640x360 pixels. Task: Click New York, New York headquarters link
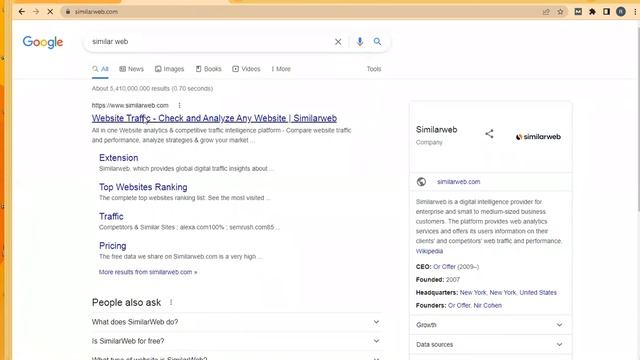tap(488, 293)
